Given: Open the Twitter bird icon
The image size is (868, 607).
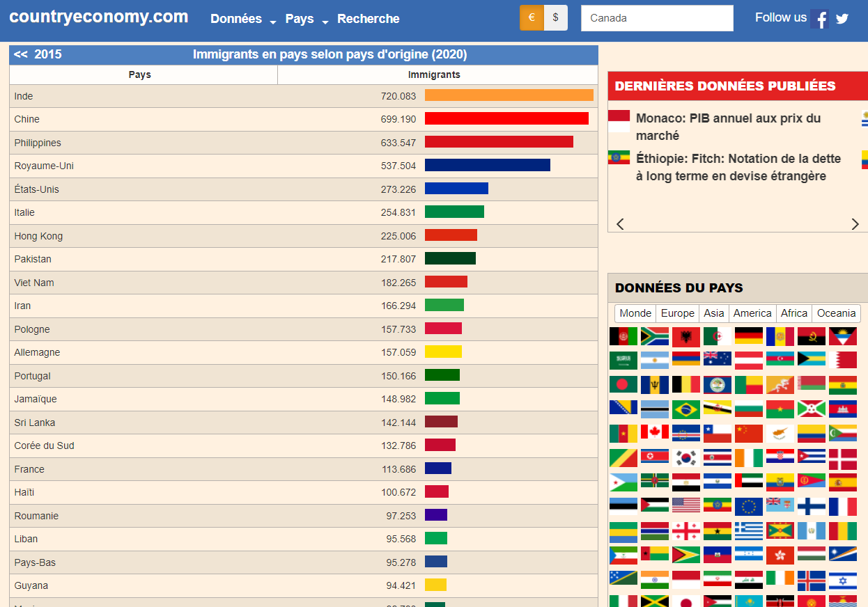Looking at the screenshot, I should [842, 19].
